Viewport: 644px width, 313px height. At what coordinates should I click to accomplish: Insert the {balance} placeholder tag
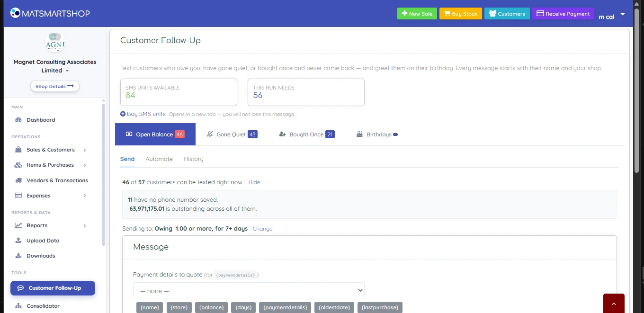(212, 307)
